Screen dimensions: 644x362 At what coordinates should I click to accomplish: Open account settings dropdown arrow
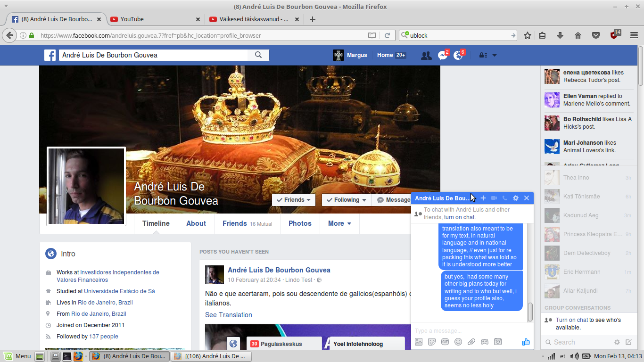pos(495,55)
